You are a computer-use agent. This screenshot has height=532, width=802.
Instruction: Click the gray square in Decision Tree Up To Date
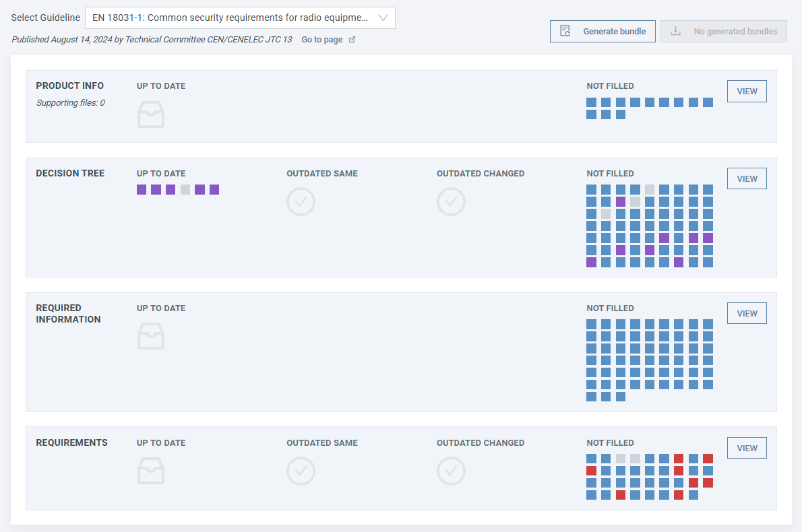point(185,190)
